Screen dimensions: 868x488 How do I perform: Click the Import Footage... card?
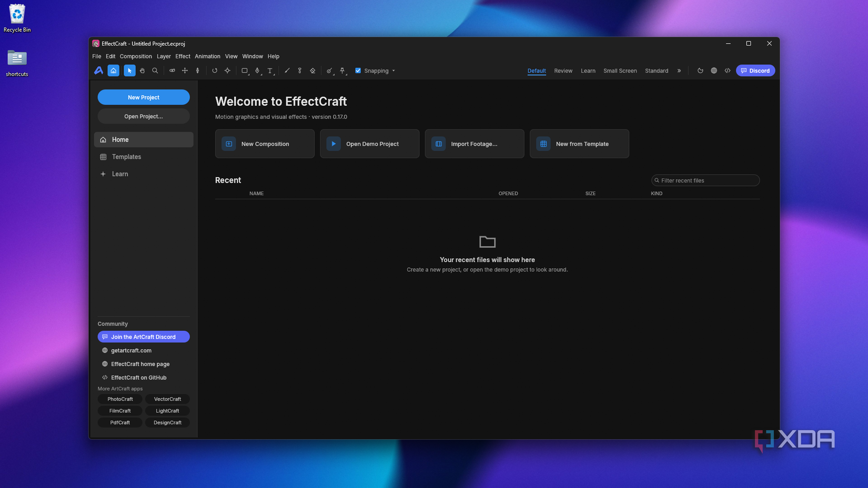point(475,144)
